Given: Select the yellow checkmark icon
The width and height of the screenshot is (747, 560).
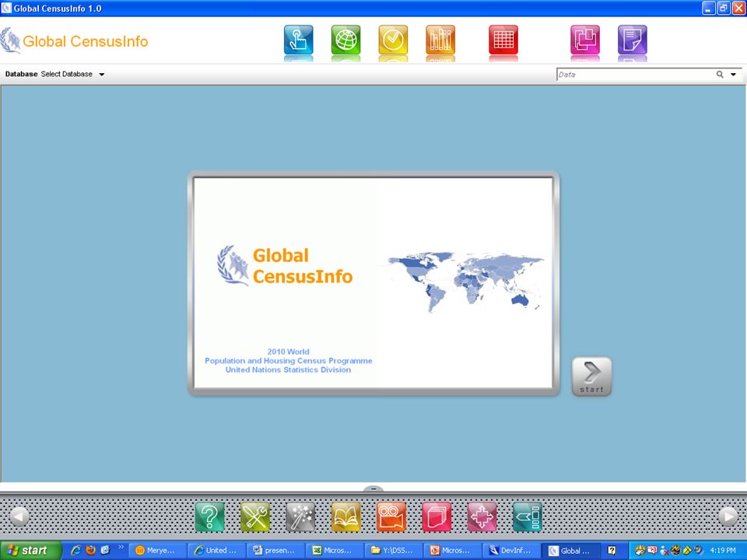Looking at the screenshot, I should 393,40.
